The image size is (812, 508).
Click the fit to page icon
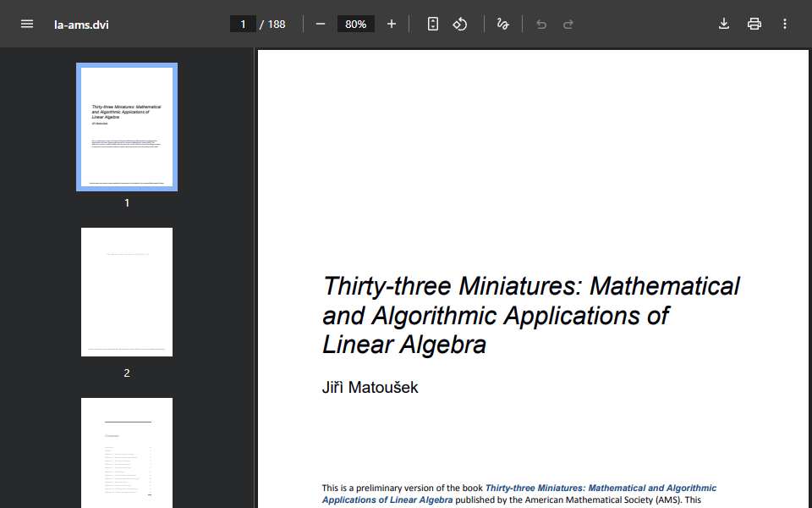pos(433,24)
